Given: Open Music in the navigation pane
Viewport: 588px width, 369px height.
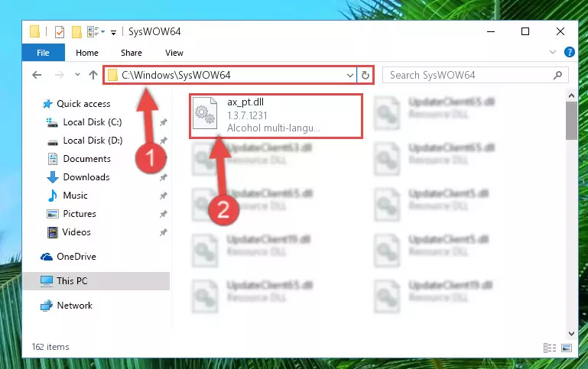Looking at the screenshot, I should pyautogui.click(x=75, y=196).
